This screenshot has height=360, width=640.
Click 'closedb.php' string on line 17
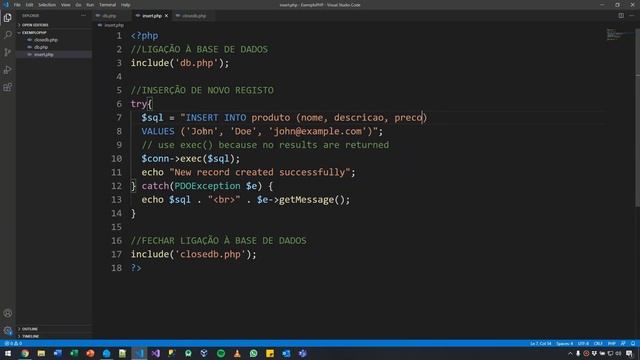[211, 254]
